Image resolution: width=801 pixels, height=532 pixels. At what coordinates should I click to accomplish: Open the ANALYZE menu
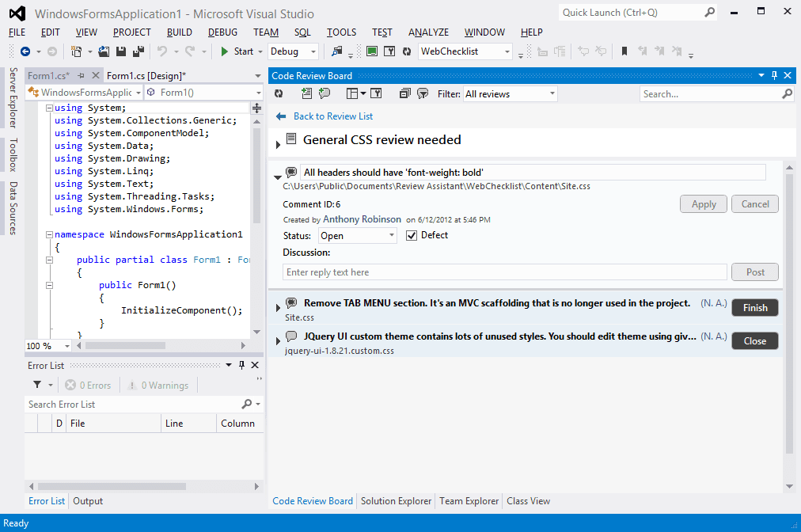tap(428, 32)
